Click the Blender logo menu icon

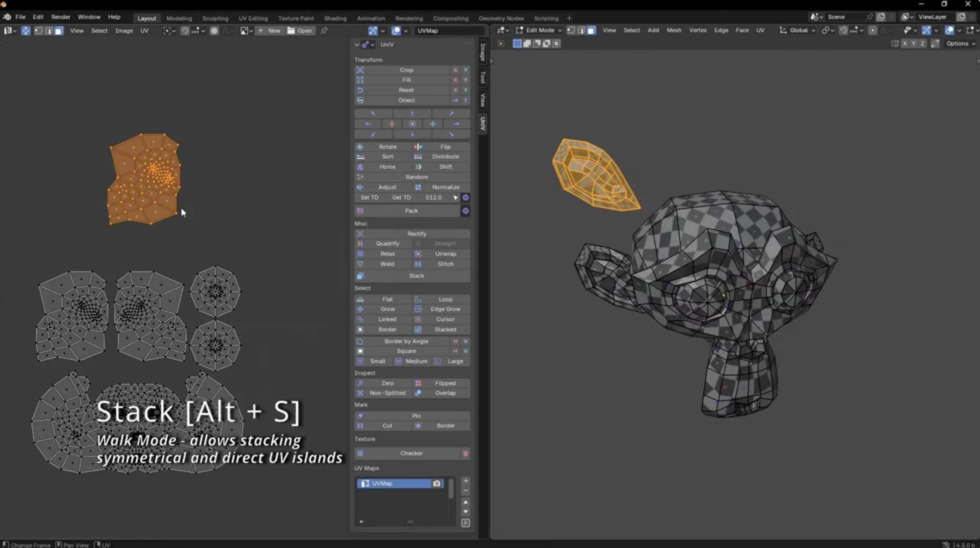tap(7, 17)
